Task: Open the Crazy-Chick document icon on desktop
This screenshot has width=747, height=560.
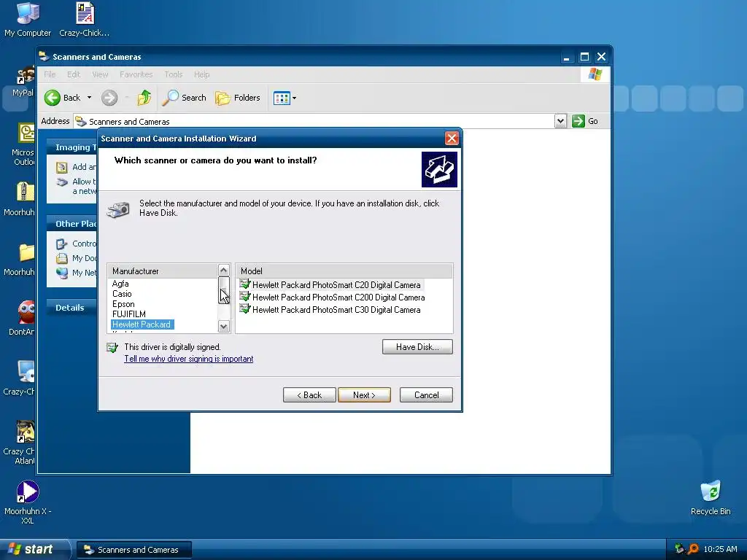Action: (x=85, y=19)
